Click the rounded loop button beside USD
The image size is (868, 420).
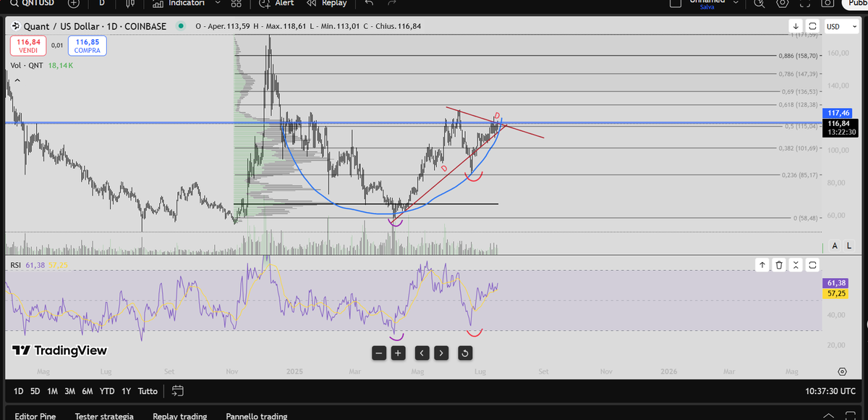[x=812, y=26]
